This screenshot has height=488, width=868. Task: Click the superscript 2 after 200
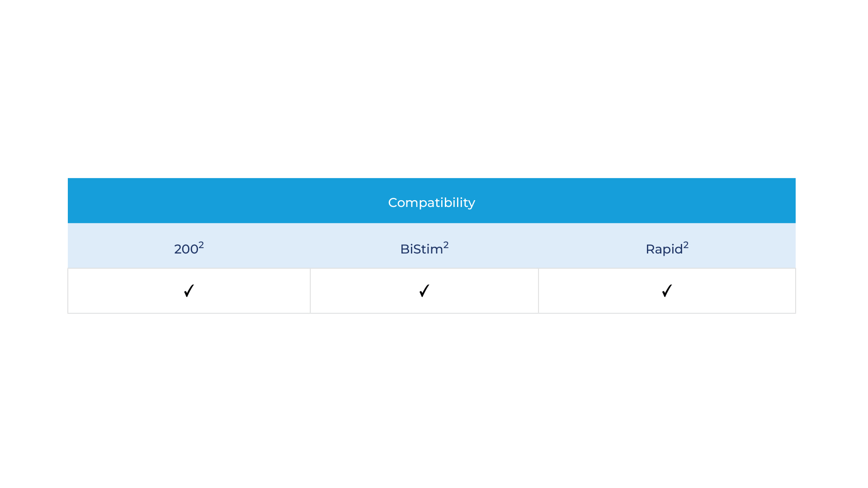pos(201,245)
